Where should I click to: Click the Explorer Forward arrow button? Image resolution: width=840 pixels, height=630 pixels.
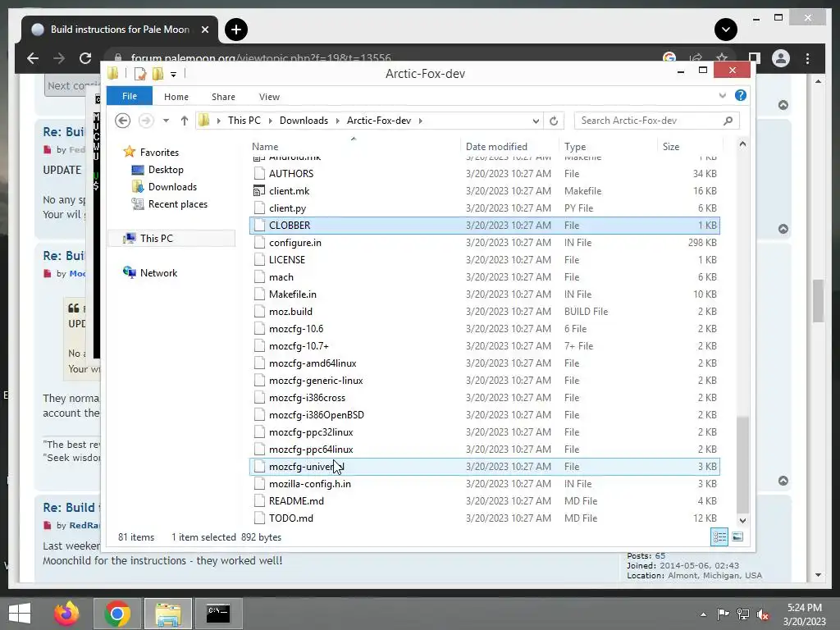click(146, 121)
